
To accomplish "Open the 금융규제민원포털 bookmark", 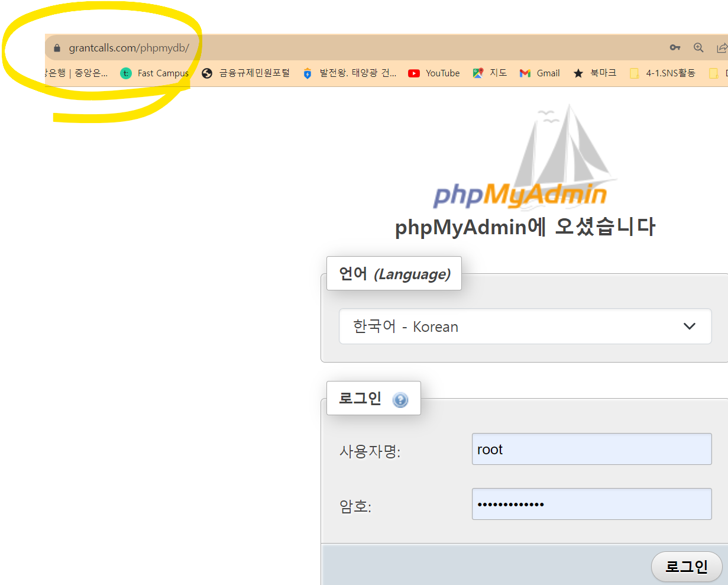I will tap(246, 73).
